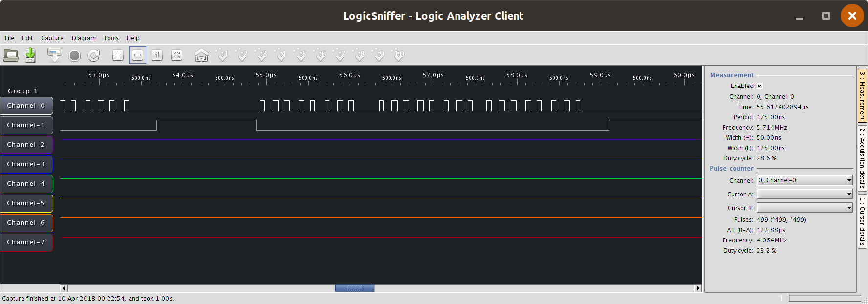Open the File menu
Viewport: 868px width, 304px height.
point(9,38)
